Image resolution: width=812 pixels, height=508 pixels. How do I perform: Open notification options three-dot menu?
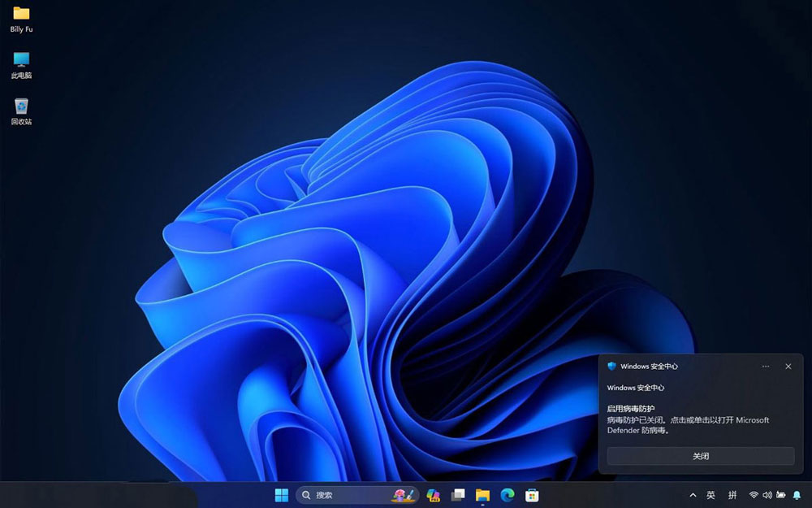[766, 367]
